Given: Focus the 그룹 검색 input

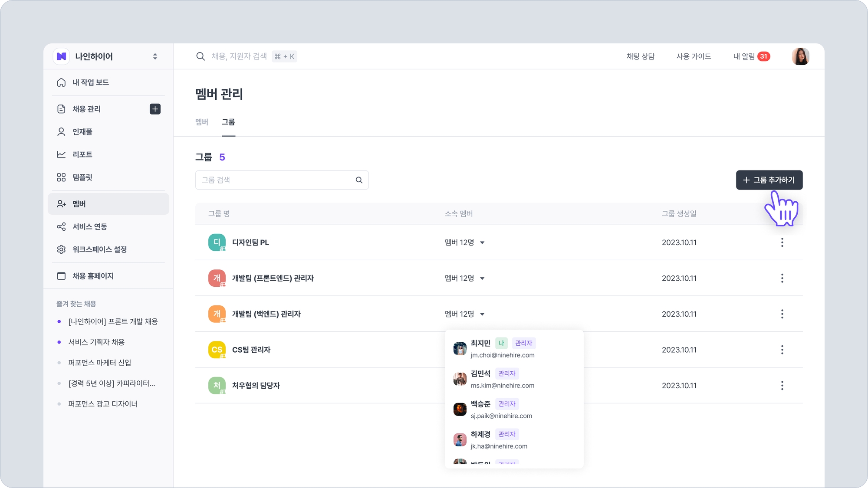Looking at the screenshot, I should point(282,180).
